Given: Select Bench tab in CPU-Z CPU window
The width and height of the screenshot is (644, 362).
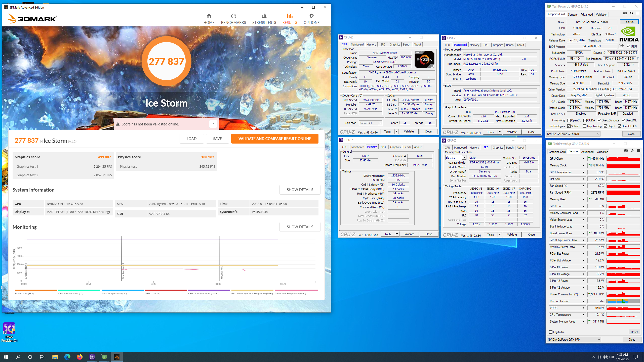Looking at the screenshot, I should (407, 44).
